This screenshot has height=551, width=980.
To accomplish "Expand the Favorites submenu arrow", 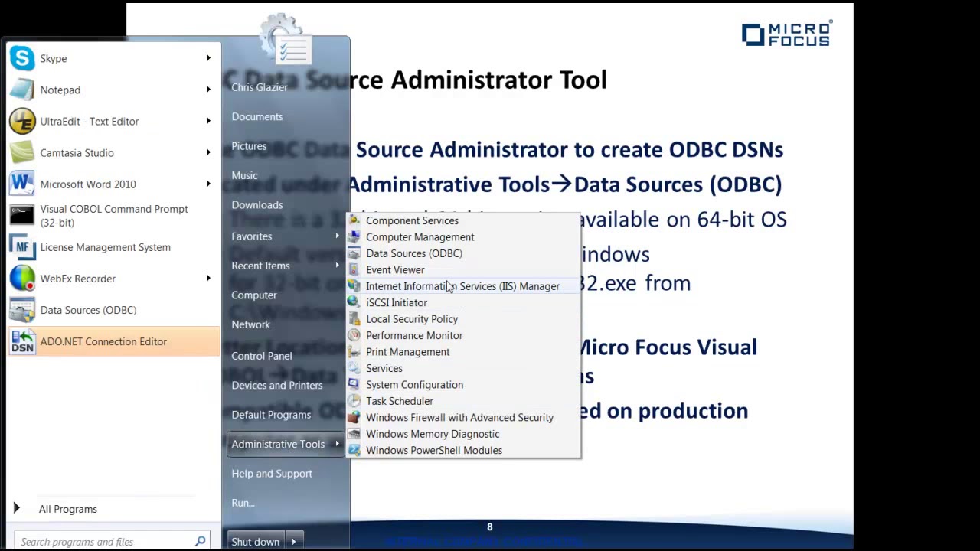I will point(337,236).
